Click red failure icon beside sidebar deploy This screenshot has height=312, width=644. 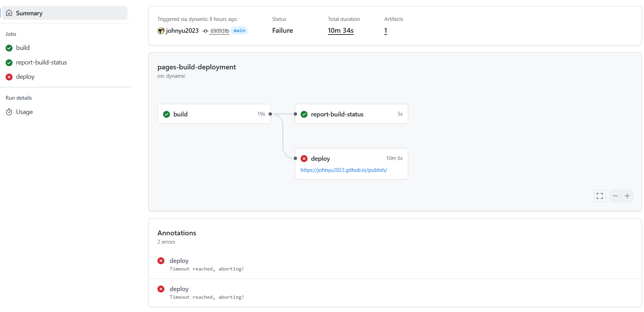(x=9, y=77)
